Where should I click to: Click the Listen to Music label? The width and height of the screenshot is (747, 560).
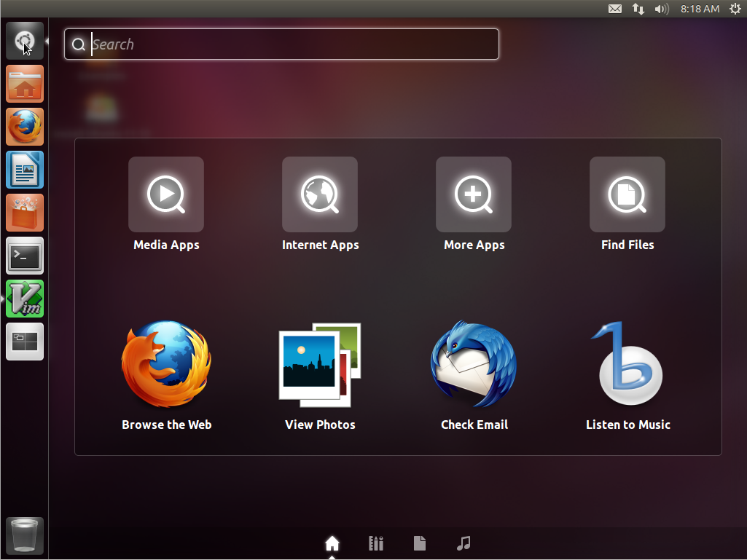[628, 425]
